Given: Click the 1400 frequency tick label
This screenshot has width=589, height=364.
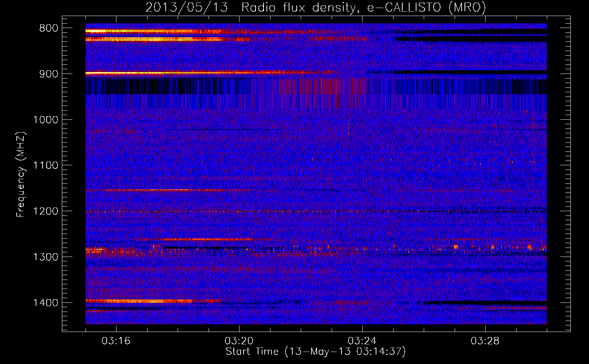Looking at the screenshot, I should click(46, 303).
